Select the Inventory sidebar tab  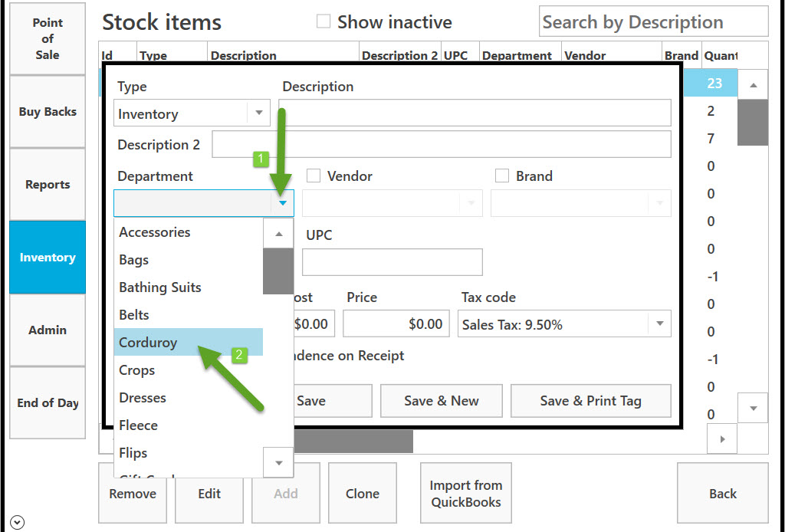[48, 258]
